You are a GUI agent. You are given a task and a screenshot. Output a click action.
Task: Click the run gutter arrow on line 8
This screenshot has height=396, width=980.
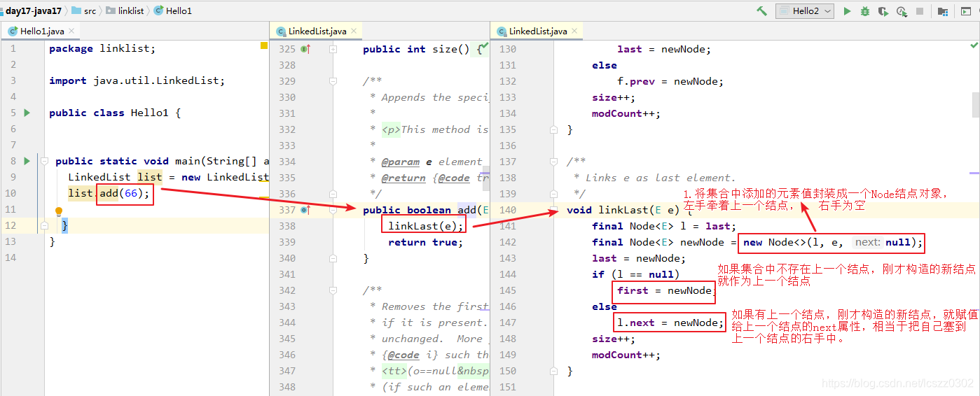pyautogui.click(x=27, y=161)
